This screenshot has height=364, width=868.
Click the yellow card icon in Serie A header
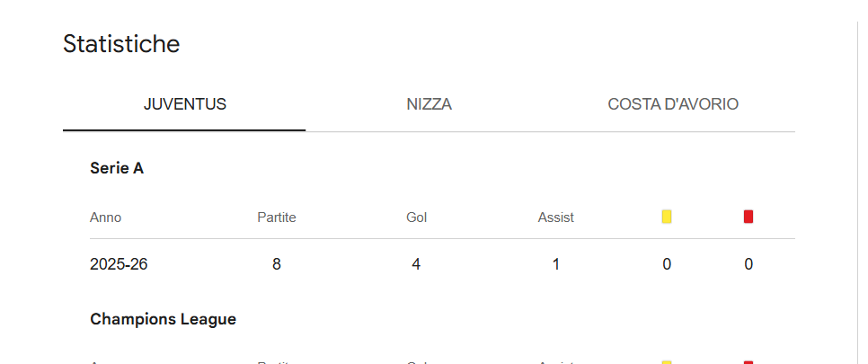coord(667,217)
